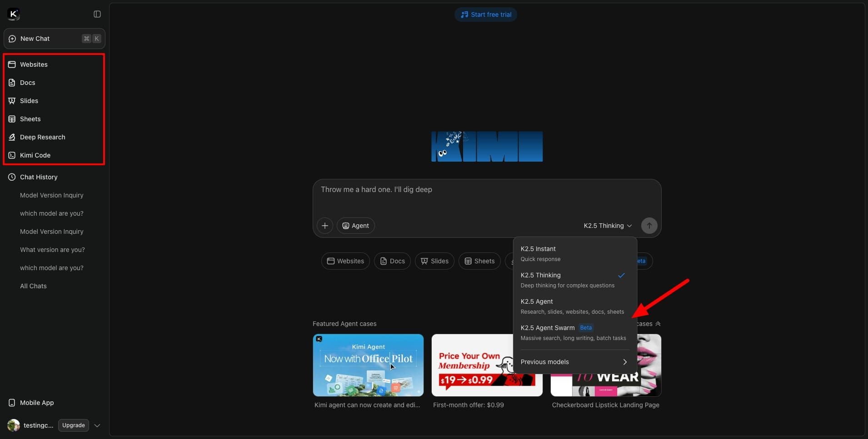Open the Kimi Agent Office Pilot thumbnail

[x=368, y=365]
